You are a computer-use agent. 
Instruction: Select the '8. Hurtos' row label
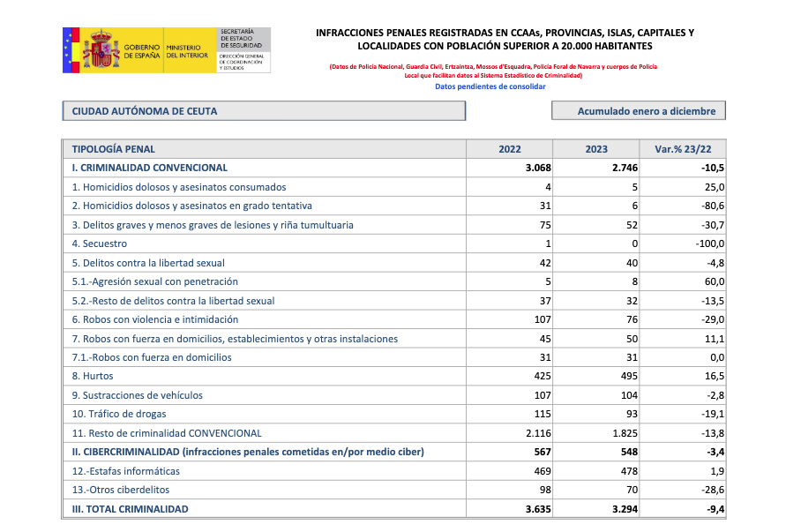93,376
